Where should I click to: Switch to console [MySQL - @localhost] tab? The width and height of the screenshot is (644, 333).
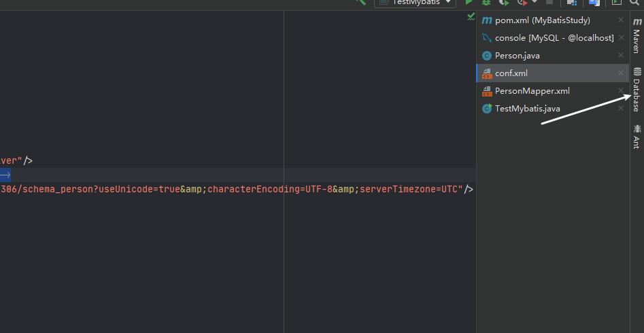tap(554, 38)
